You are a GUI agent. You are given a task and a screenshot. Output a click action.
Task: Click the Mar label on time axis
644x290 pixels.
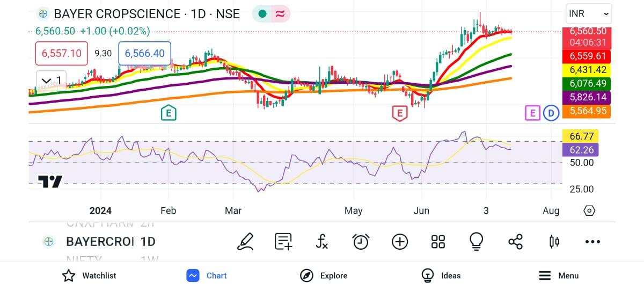(233, 211)
